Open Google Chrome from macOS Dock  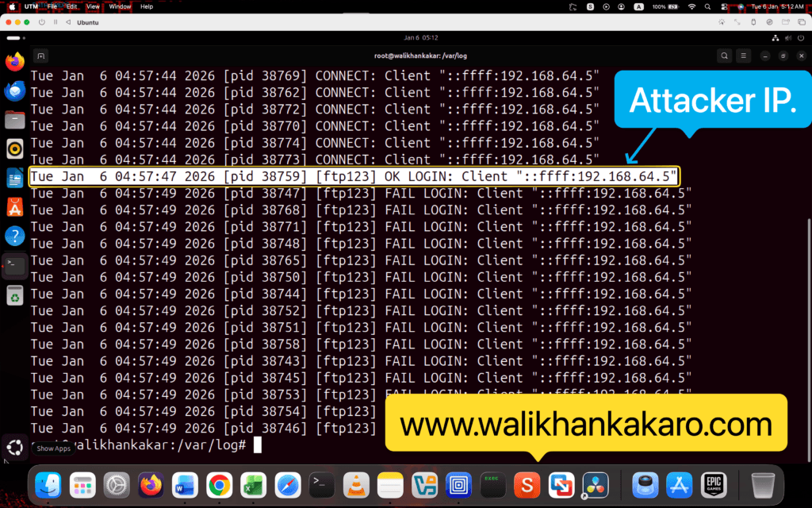(x=219, y=483)
